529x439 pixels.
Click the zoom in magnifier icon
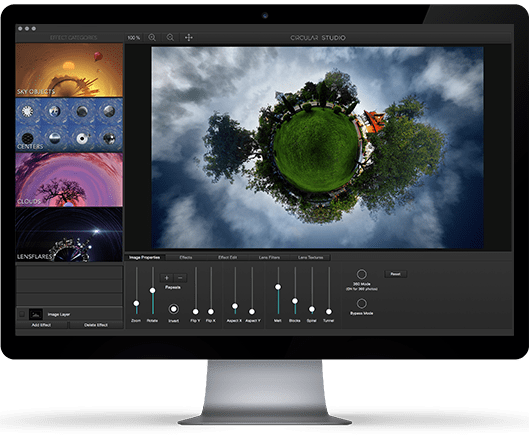152,37
